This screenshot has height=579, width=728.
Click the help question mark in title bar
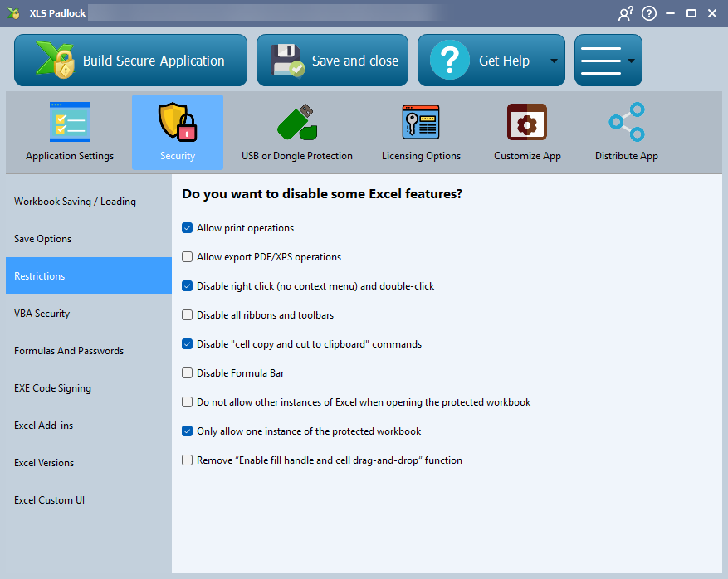pyautogui.click(x=649, y=13)
